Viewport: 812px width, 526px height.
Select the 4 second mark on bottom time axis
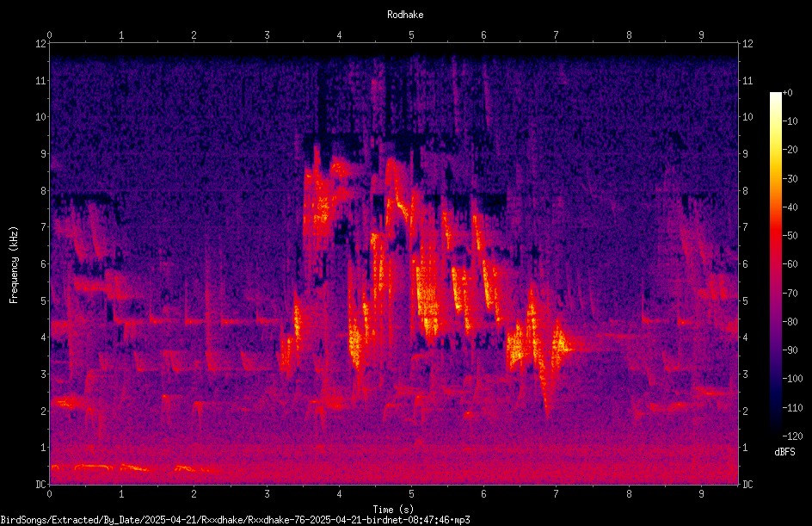339,494
